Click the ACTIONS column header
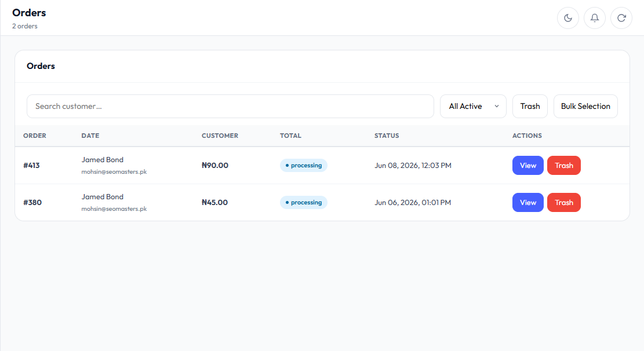Image resolution: width=644 pixels, height=351 pixels. 527,136
